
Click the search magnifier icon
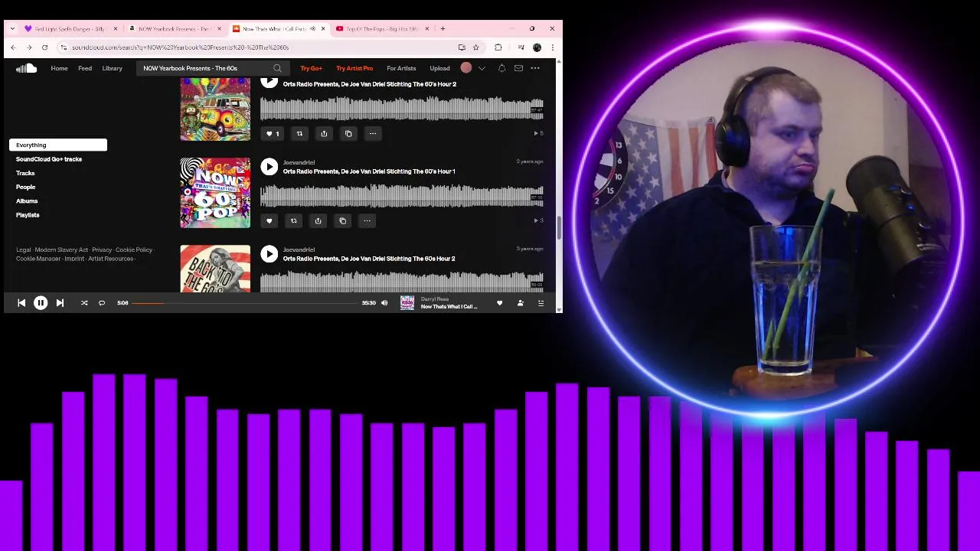point(277,68)
